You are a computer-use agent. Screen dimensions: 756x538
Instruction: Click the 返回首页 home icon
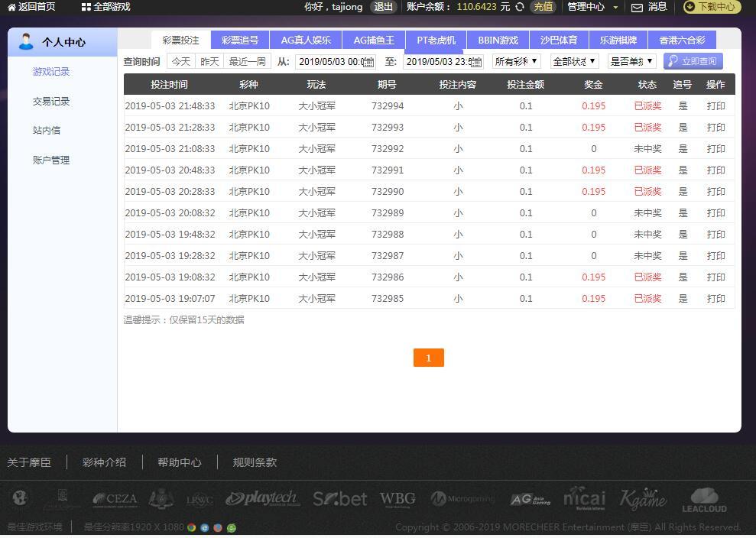[x=11, y=7]
